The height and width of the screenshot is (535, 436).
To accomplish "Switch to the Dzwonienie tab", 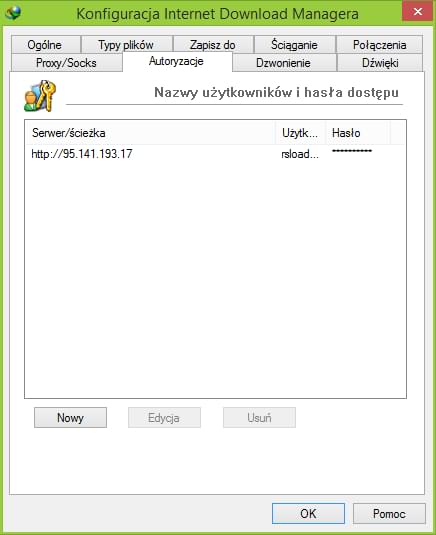I will point(284,63).
